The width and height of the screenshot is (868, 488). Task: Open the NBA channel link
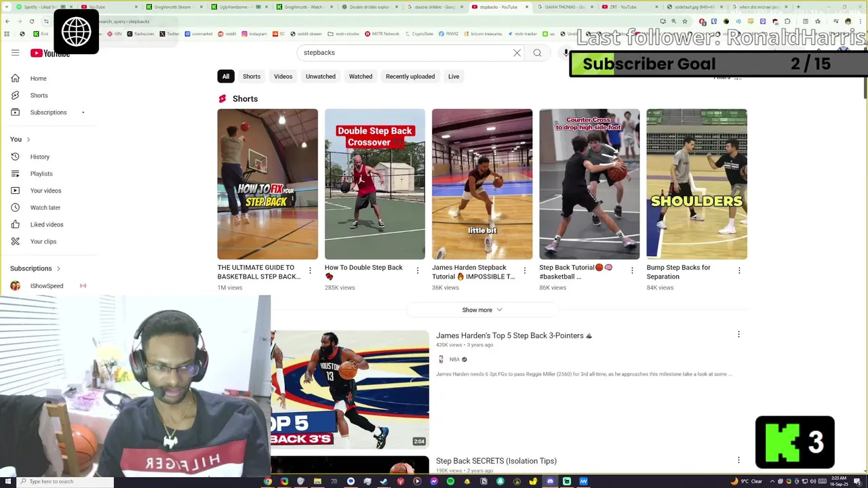click(x=454, y=360)
